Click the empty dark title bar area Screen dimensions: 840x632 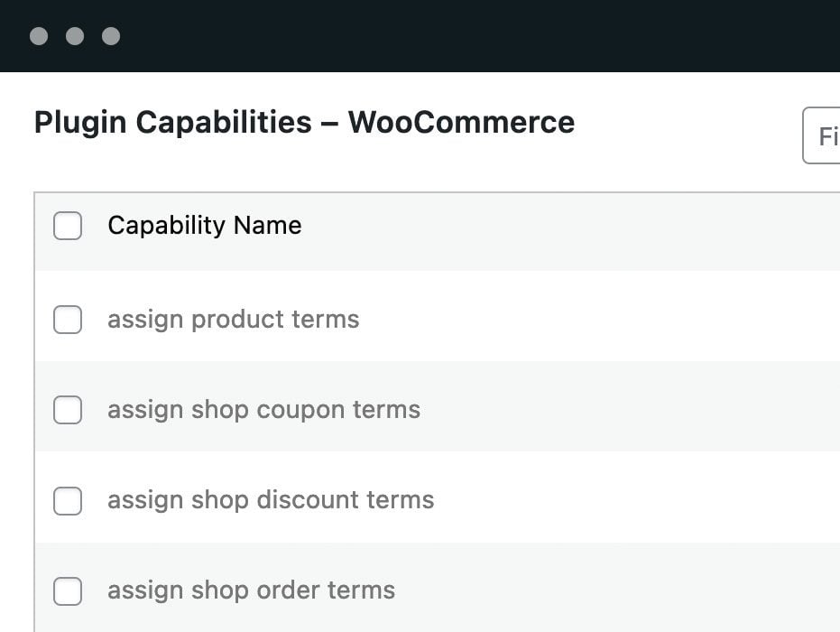(x=451, y=36)
